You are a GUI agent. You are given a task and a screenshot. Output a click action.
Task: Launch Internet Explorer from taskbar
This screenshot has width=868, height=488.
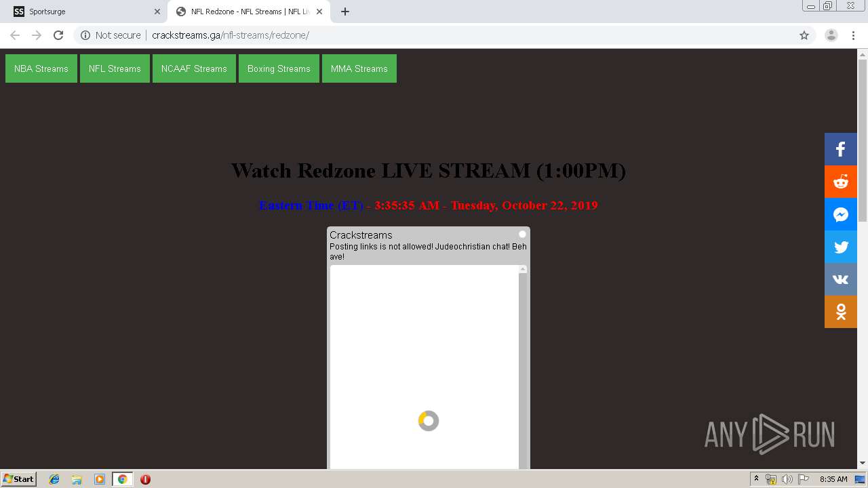tap(54, 479)
